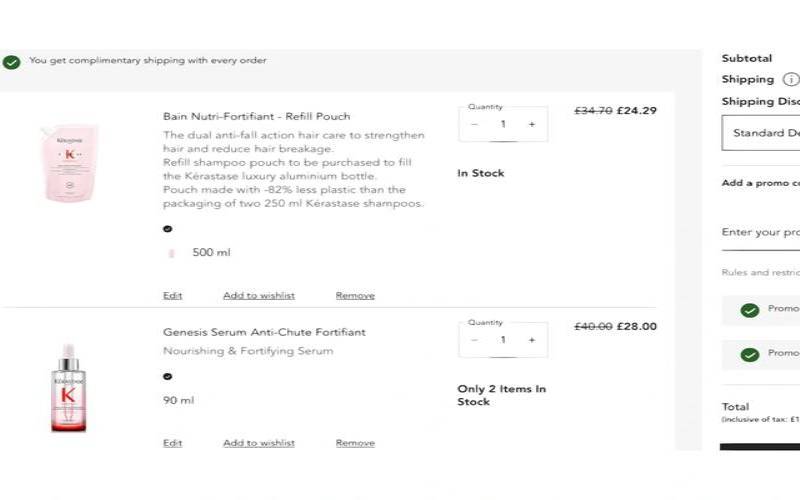Increase the Genesis Serum quantity with plus
This screenshot has height=500, width=800.
531,340
